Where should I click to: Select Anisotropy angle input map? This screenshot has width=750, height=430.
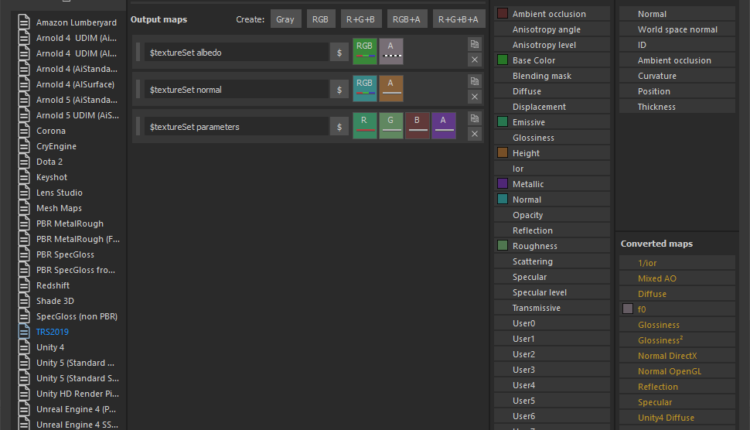pos(552,29)
